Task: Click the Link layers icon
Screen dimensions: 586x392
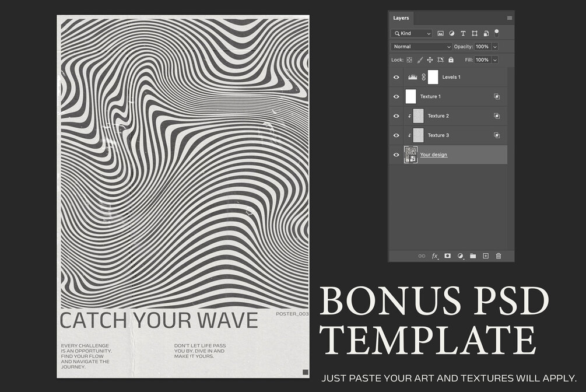Action: tap(422, 256)
